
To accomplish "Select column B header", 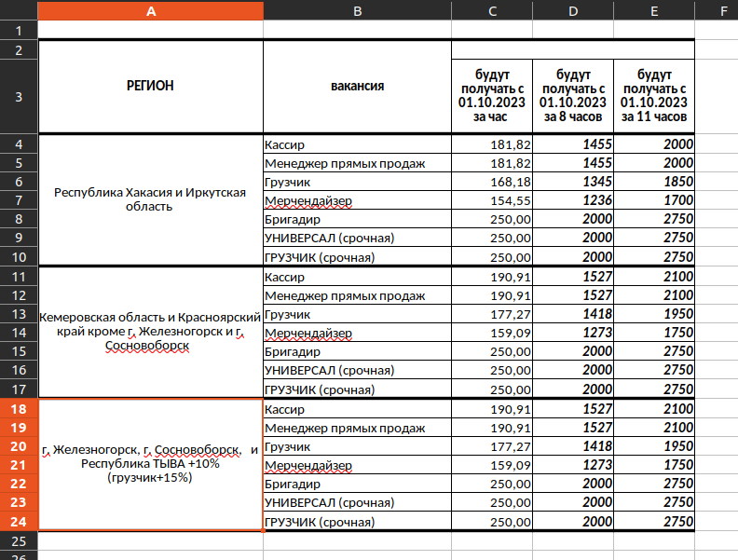I will click(357, 10).
